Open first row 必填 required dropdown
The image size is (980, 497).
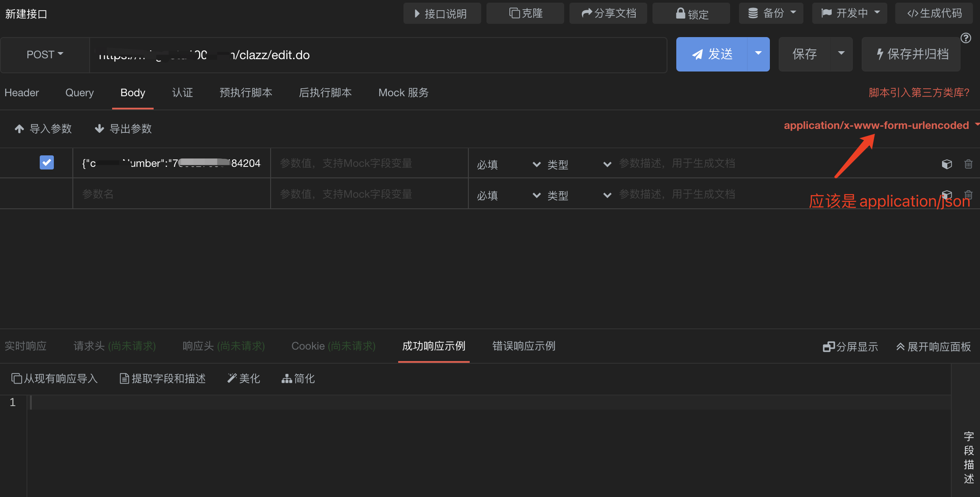(508, 164)
